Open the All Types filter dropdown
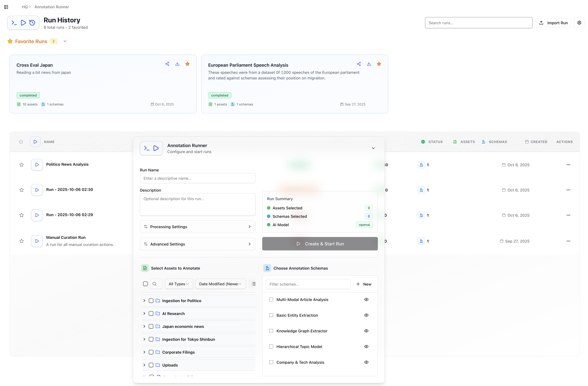The image size is (588, 386). point(179,284)
